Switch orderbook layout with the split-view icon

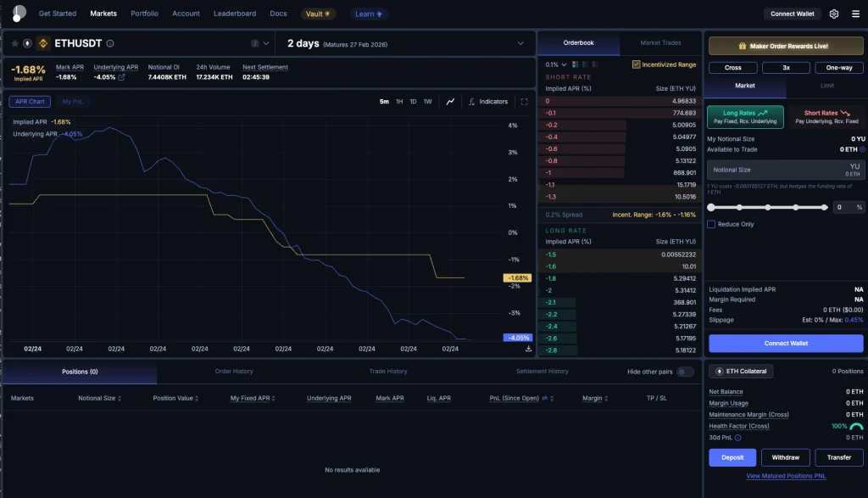(576, 64)
